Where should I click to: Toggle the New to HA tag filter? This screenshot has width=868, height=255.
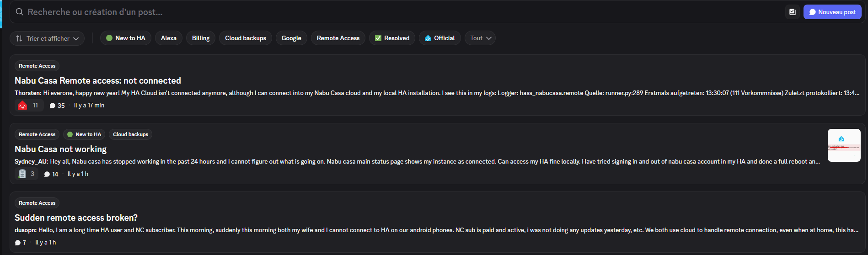click(125, 38)
